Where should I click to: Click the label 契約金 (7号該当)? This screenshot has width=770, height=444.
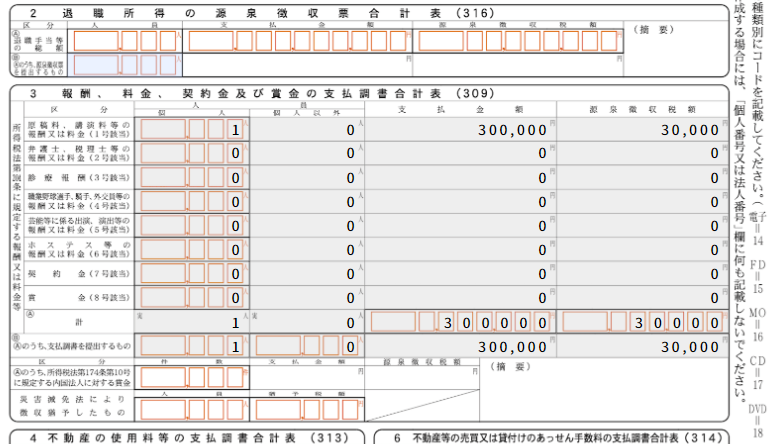[79, 274]
